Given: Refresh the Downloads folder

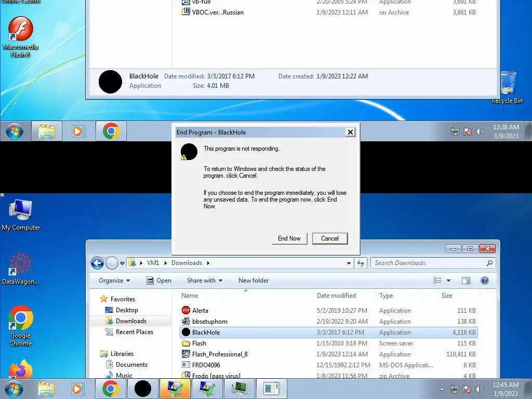Looking at the screenshot, I should coord(361,263).
